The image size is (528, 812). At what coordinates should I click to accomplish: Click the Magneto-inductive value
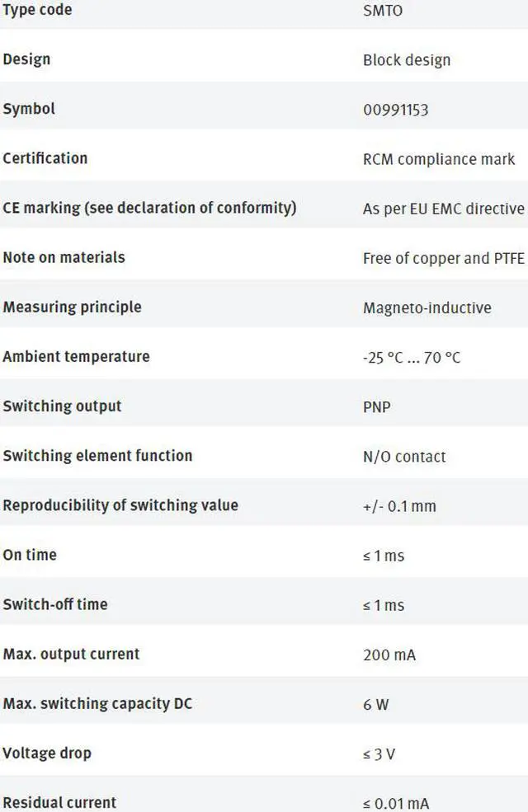tap(427, 307)
